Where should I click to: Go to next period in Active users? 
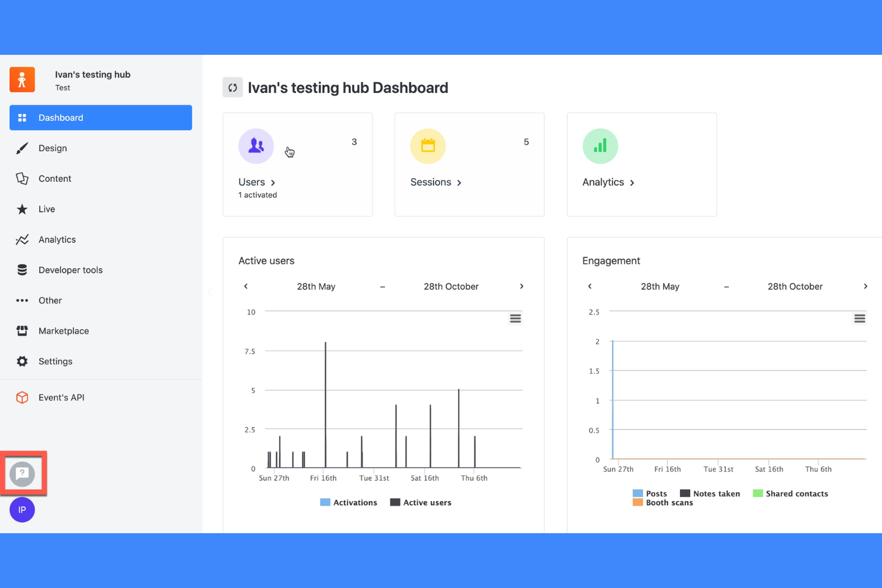(521, 287)
